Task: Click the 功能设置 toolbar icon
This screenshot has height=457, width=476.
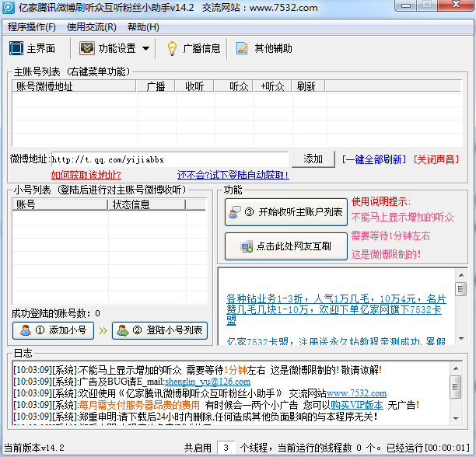Action: click(87, 48)
